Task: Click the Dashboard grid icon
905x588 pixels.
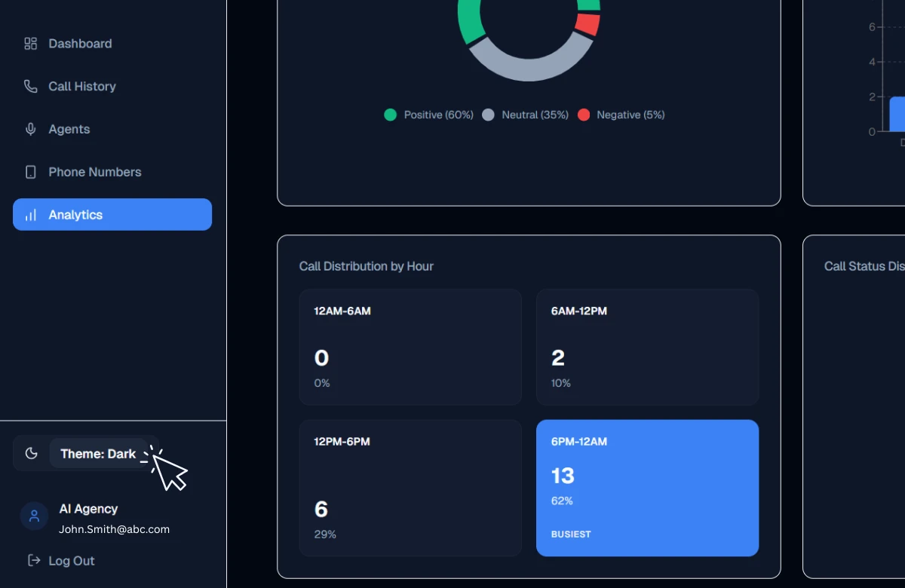Action: tap(31, 44)
